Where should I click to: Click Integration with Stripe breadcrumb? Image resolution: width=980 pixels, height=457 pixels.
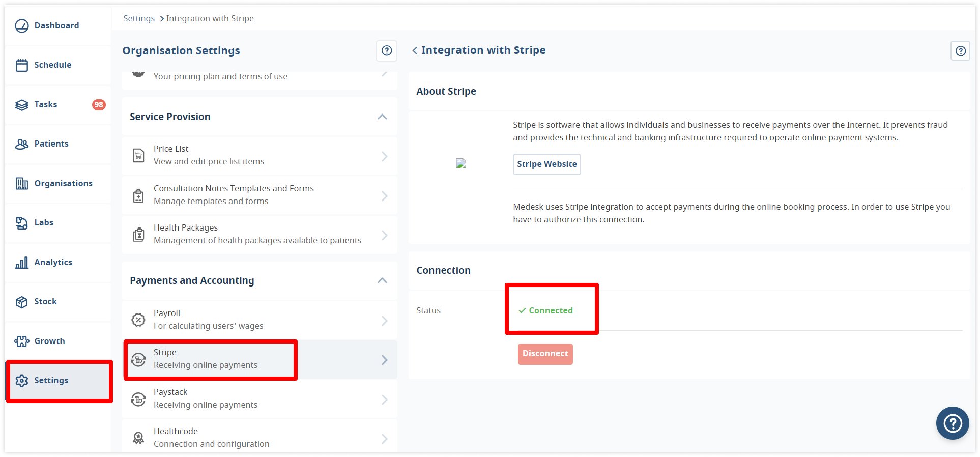coord(210,18)
